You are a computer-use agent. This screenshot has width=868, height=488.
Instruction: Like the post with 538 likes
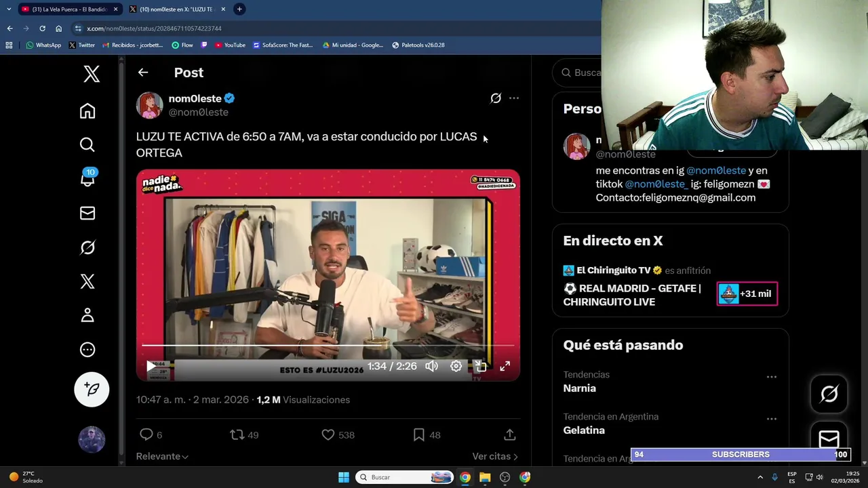click(x=328, y=434)
